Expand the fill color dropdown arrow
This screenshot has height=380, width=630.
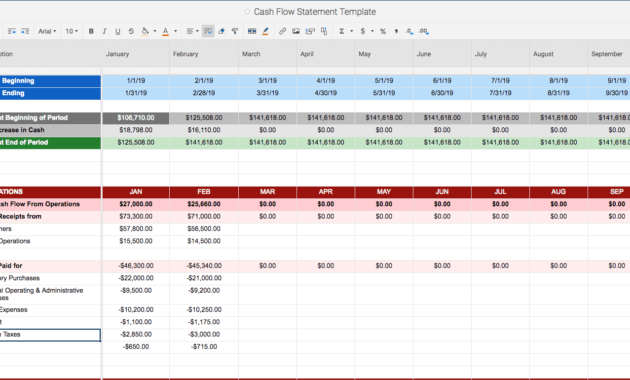[x=155, y=31]
